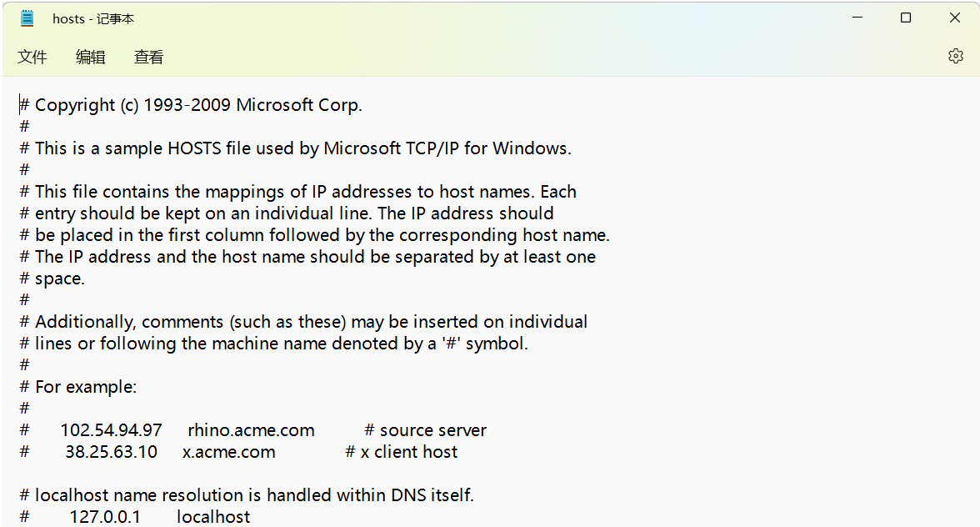Click the text 'x.acme.com'

click(x=228, y=451)
